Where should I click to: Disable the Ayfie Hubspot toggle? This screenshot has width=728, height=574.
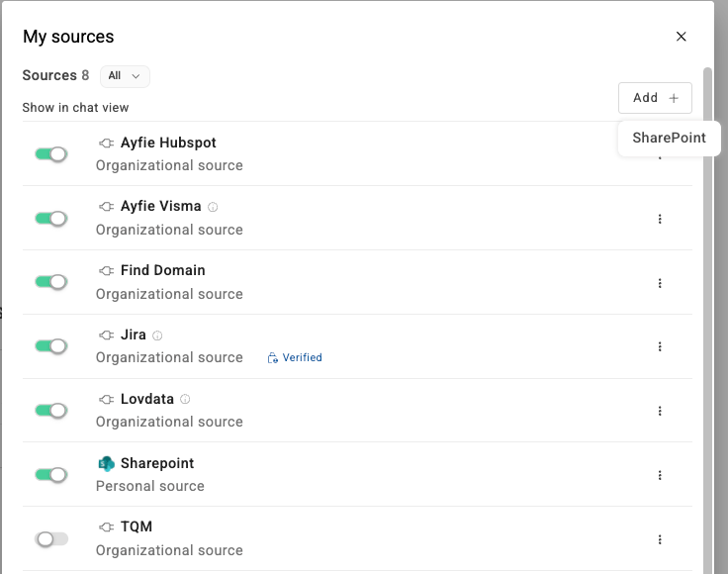[x=50, y=154]
